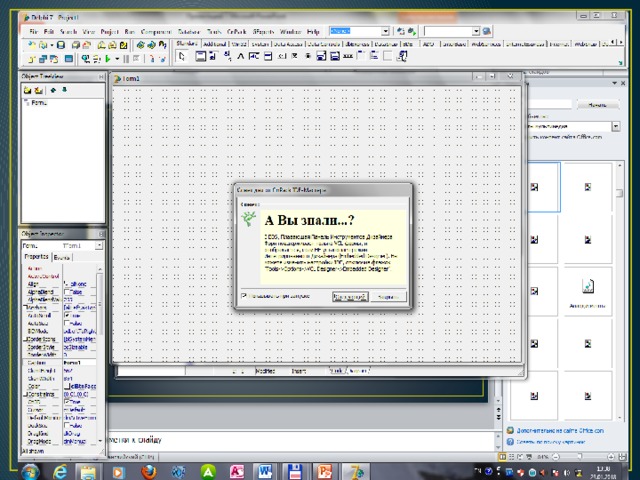Open the Office.com additional content link
The height and width of the screenshot is (480, 640).
pos(560,430)
